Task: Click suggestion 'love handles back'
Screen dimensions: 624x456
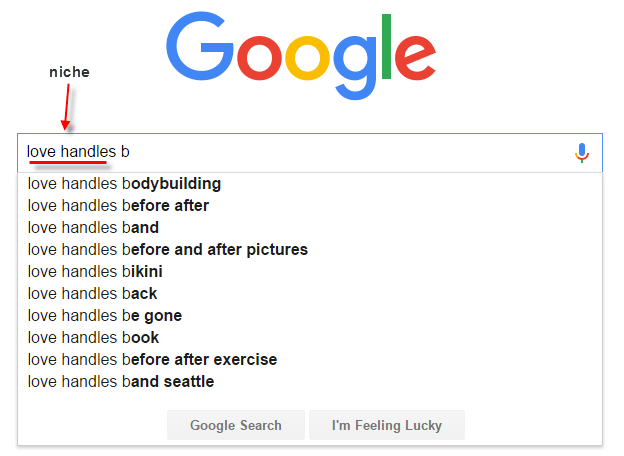Action: [92, 294]
